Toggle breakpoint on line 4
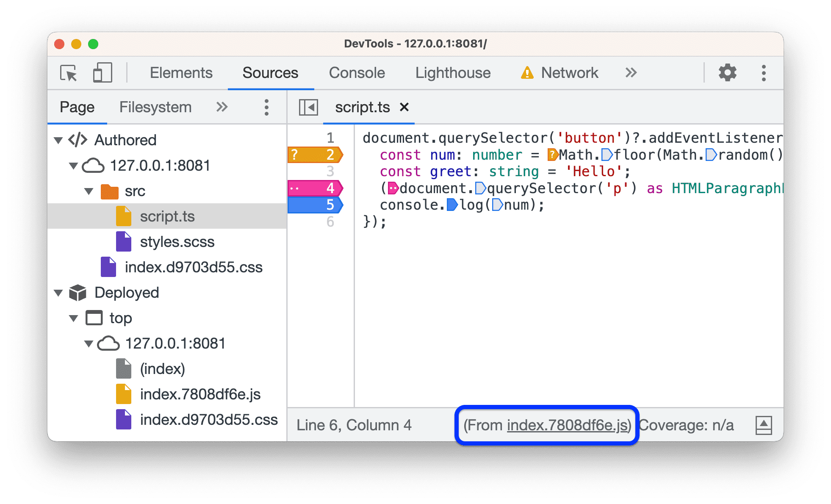Image resolution: width=831 pixels, height=504 pixels. point(328,188)
